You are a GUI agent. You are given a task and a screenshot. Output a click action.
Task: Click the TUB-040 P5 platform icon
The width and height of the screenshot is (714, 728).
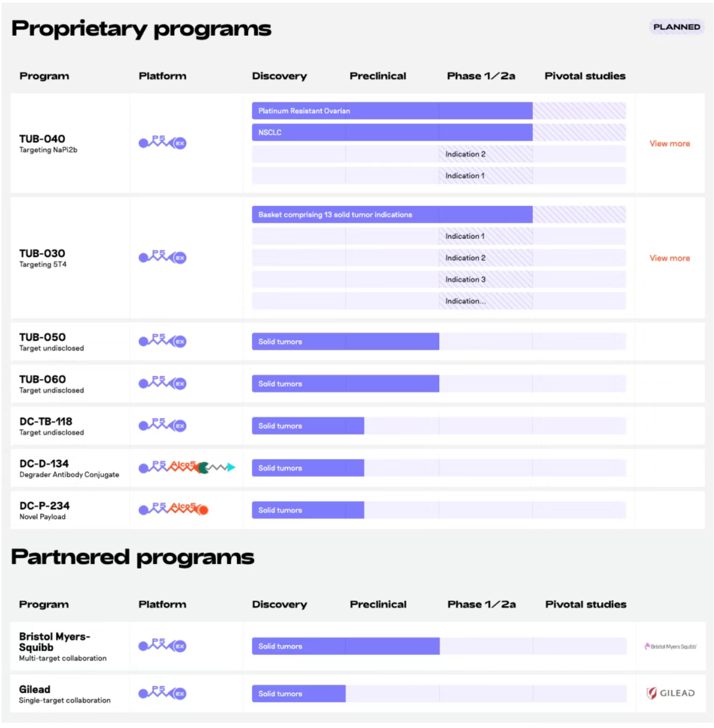pyautogui.click(x=162, y=142)
